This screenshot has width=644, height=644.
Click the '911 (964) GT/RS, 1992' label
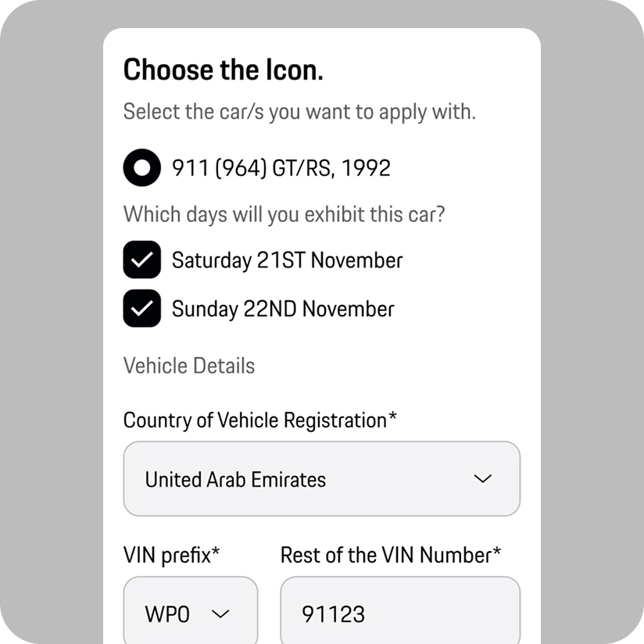click(x=281, y=168)
